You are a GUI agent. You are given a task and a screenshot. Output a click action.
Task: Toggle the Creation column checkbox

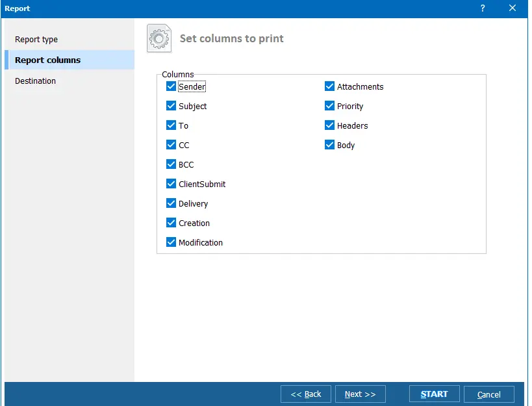[x=171, y=223]
